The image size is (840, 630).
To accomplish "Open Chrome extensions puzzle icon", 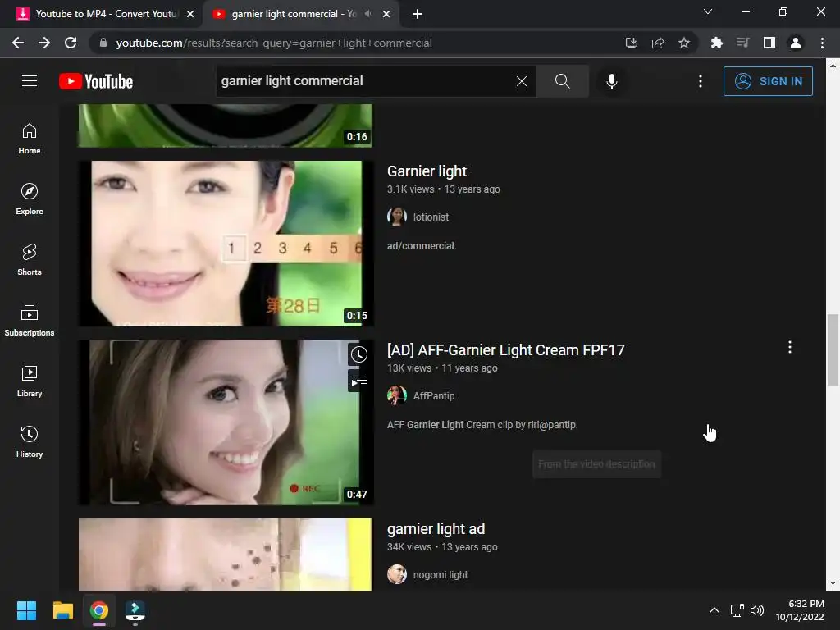I will (x=716, y=43).
